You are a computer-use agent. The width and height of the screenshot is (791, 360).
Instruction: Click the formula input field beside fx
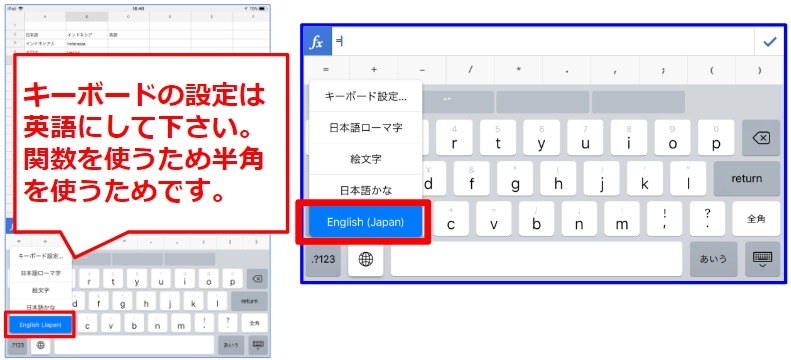tap(543, 42)
